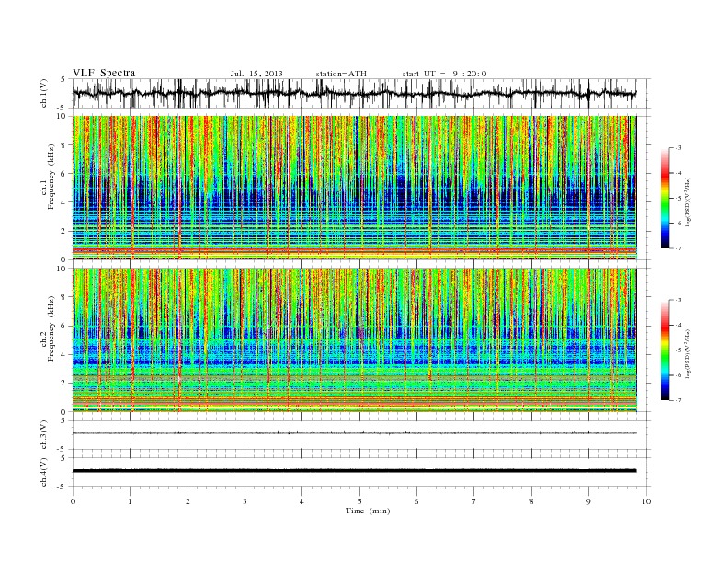
Task: Click the ch.4 thick voltage trace
Action: click(x=354, y=471)
